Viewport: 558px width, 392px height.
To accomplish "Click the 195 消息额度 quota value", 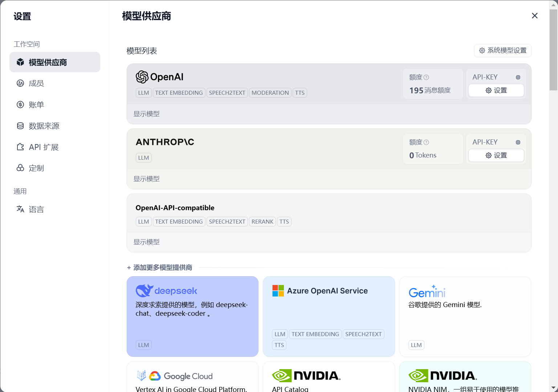I will [x=430, y=90].
